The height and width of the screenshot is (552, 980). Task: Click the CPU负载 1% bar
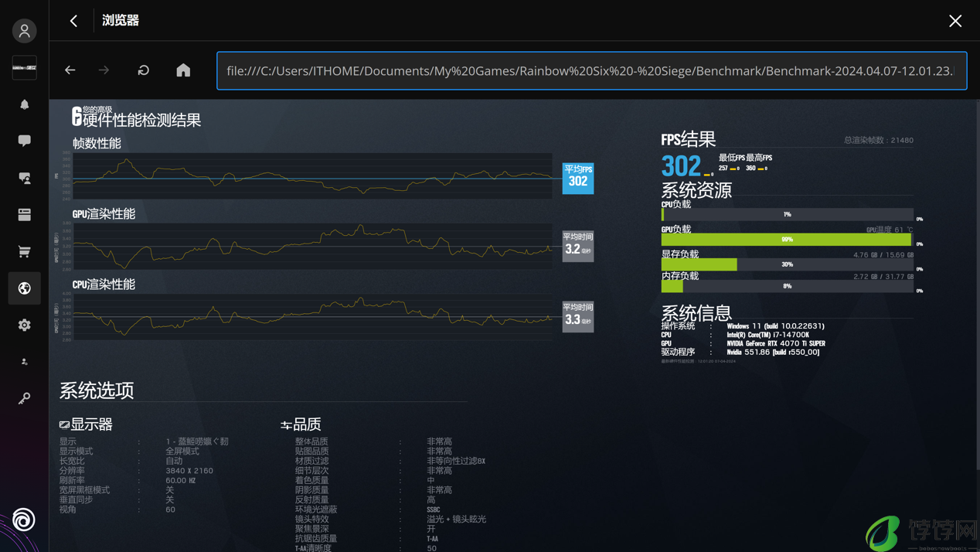788,214
